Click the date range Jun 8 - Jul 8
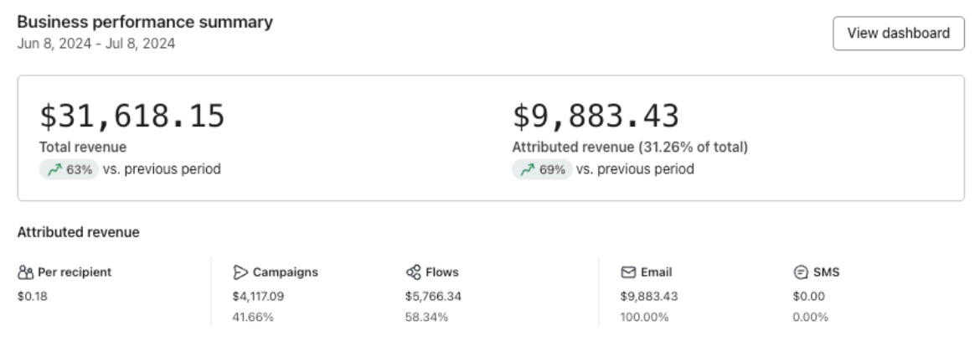The width and height of the screenshot is (980, 342). [96, 44]
